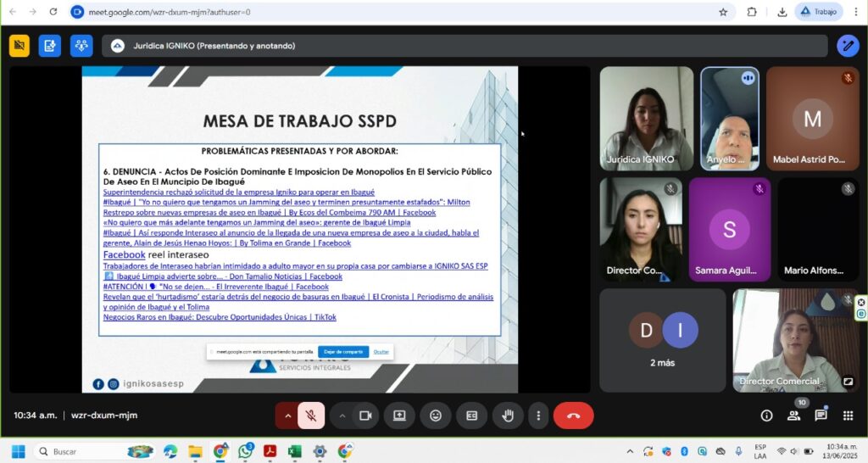The image size is (868, 463).
Task: Raise hand in the meeting
Action: [508, 416]
